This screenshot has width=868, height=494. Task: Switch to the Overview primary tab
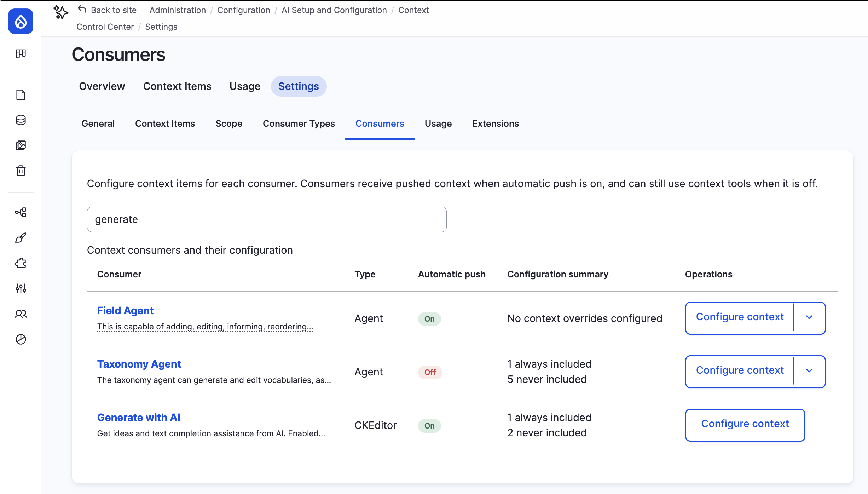(x=102, y=86)
